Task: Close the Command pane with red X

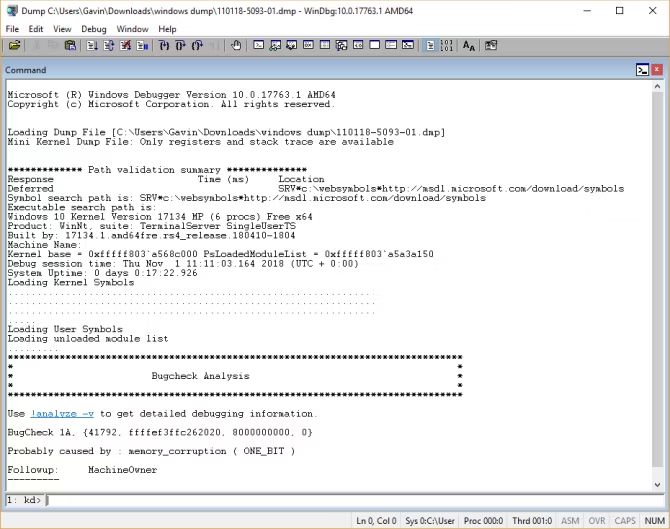Action: pos(657,70)
